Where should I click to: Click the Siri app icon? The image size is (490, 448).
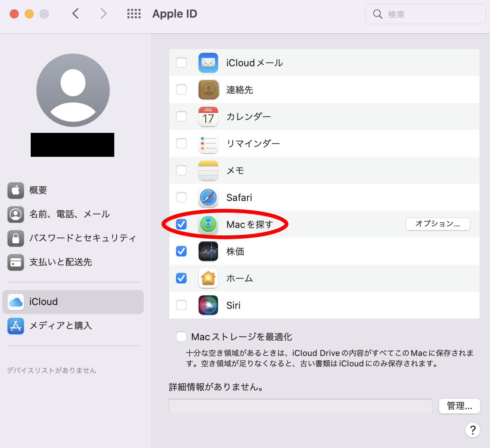pyautogui.click(x=208, y=305)
